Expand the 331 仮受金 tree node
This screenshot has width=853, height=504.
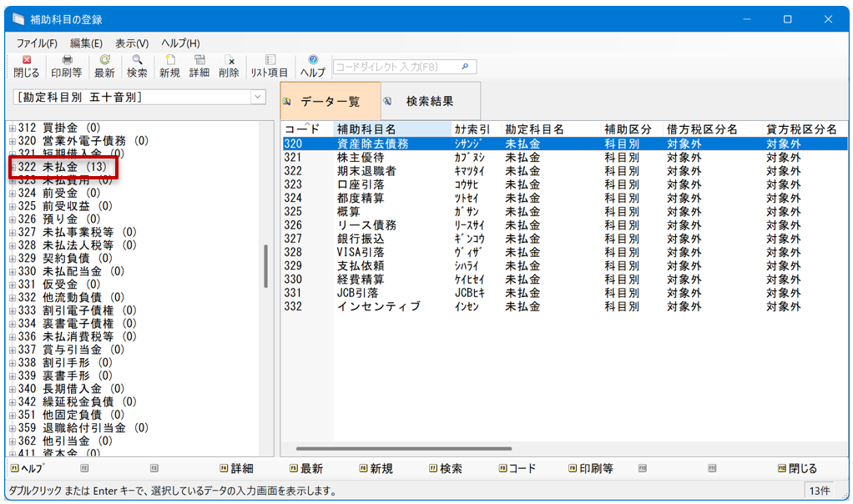[x=12, y=285]
